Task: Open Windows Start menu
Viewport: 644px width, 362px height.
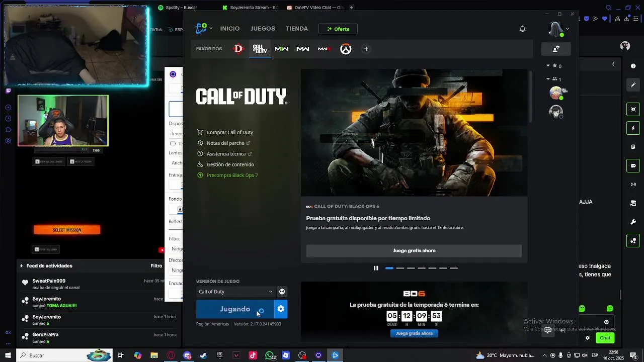Action: 8,355
